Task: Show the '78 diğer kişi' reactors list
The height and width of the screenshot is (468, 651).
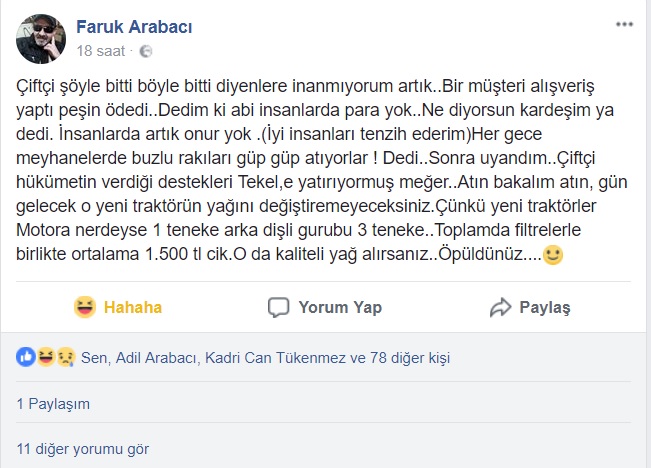Action: click(x=411, y=355)
